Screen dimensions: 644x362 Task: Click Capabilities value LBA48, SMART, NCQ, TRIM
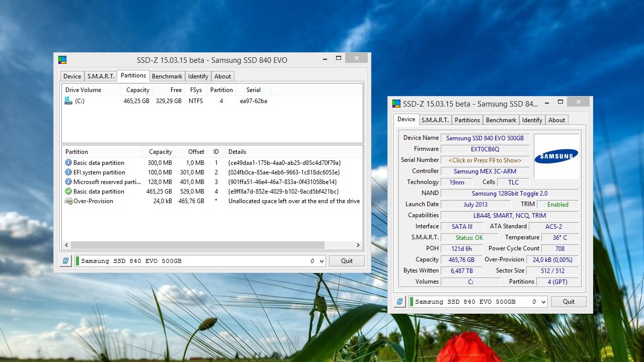(x=510, y=216)
